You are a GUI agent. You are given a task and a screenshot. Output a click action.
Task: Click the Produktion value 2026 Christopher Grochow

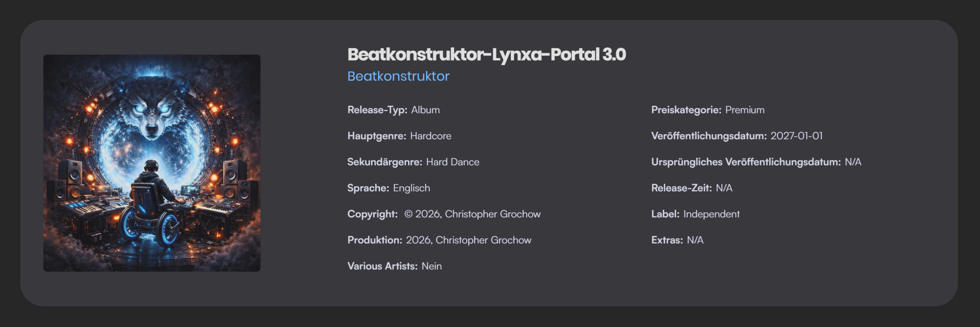[x=469, y=240]
